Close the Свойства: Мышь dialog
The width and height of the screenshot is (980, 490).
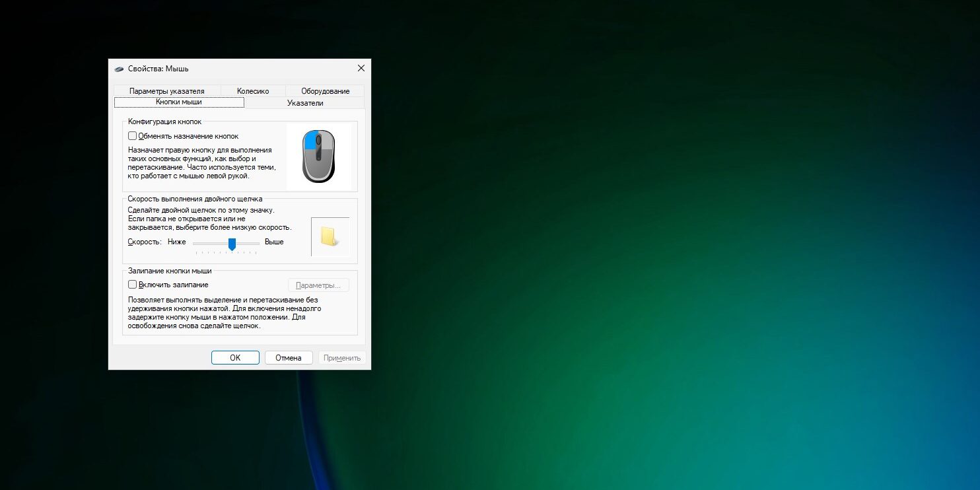361,68
